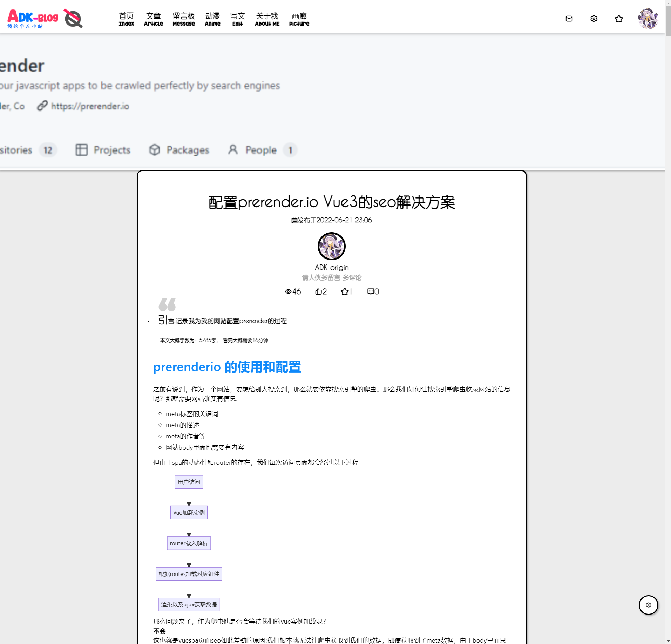Viewport: 671px width, 644px height.
Task: Click the scroll-down arrow on the scrollbar
Action: [668, 641]
